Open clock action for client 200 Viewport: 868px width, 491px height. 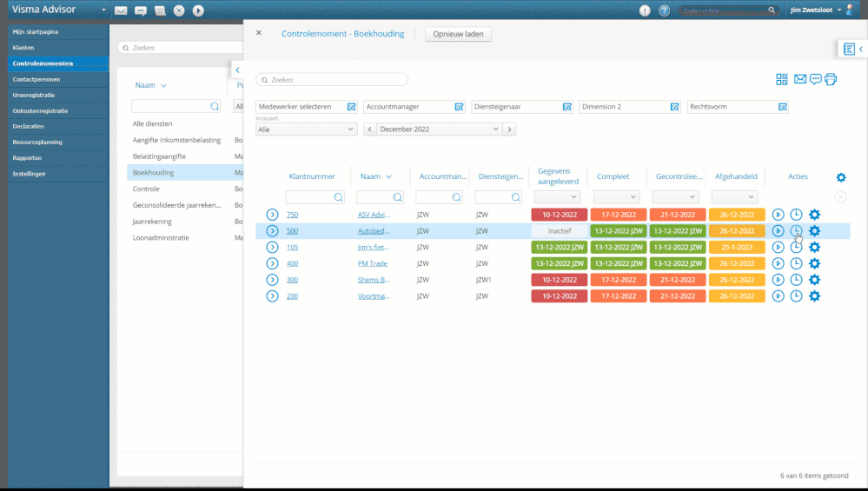[x=796, y=296]
